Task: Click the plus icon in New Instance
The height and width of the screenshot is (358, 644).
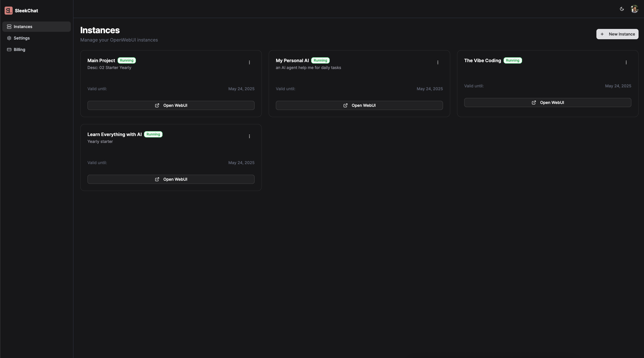Action: 602,34
